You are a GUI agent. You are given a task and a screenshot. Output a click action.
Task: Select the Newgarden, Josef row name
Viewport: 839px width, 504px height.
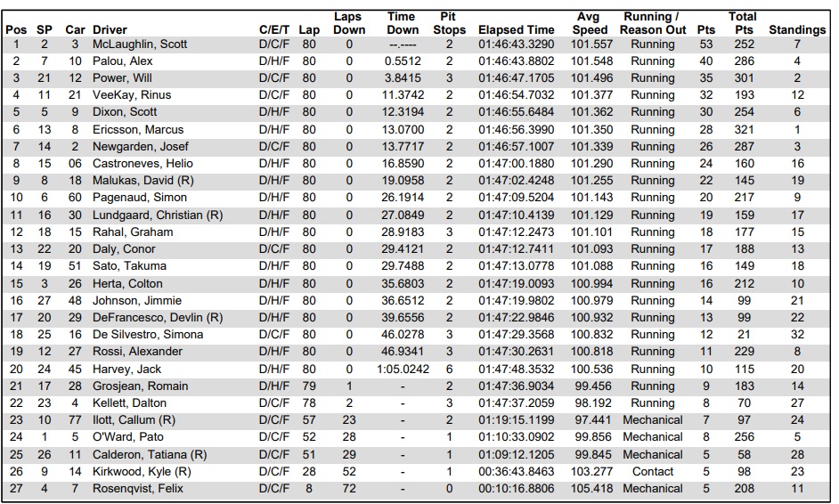pyautogui.click(x=138, y=146)
